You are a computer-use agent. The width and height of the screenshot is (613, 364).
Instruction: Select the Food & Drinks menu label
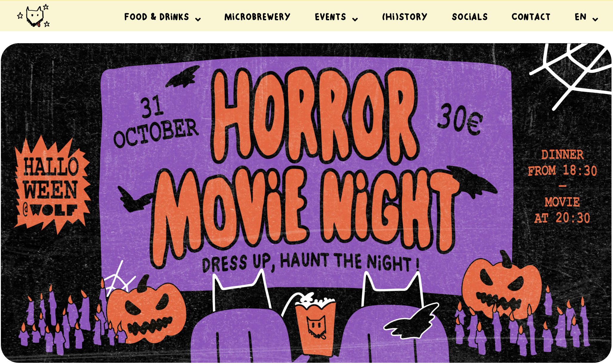(x=157, y=17)
